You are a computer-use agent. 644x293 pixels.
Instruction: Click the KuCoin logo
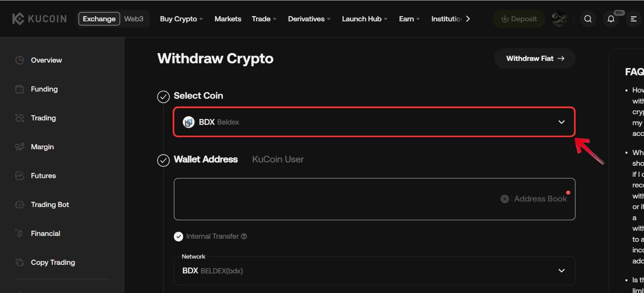click(38, 18)
